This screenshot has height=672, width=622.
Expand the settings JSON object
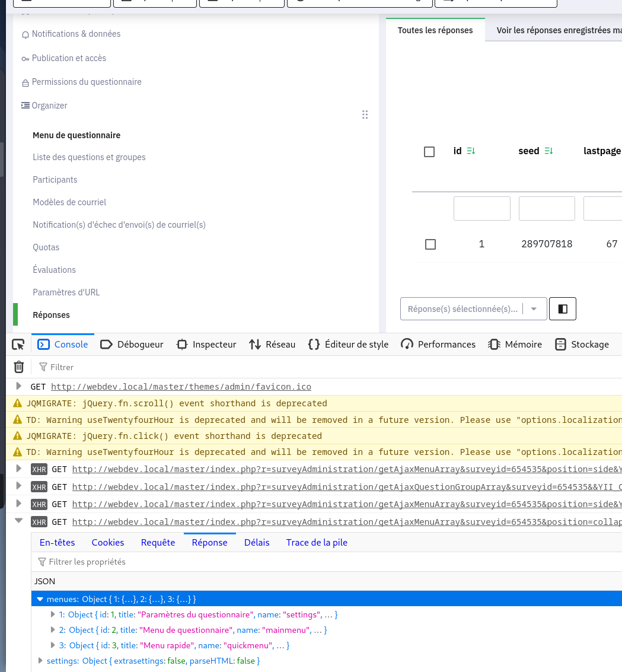coord(40,661)
